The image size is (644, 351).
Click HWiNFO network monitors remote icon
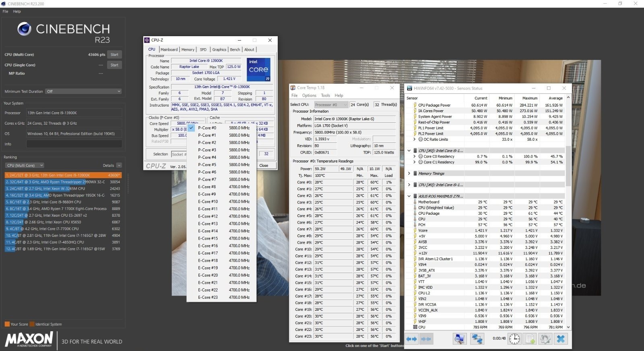[477, 339]
